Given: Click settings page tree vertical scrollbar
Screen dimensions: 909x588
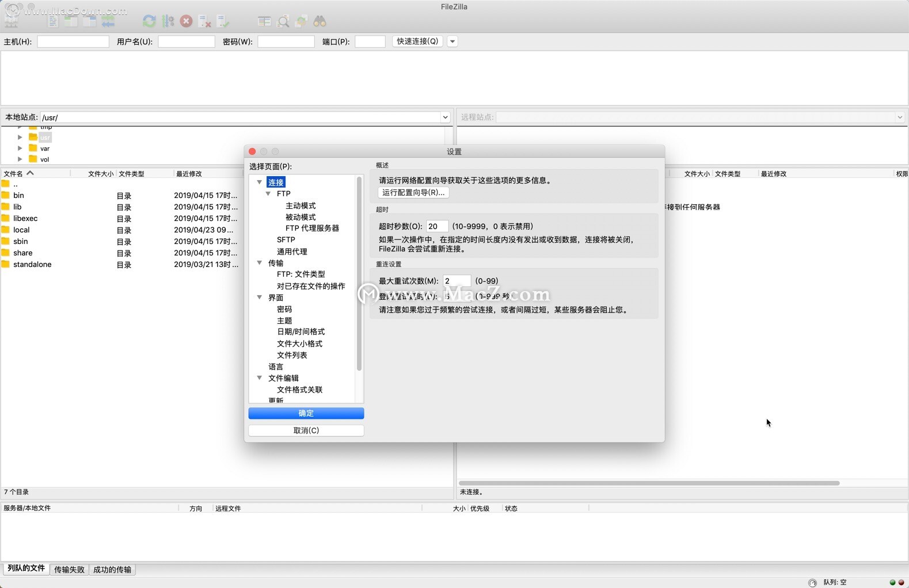Looking at the screenshot, I should click(x=359, y=274).
